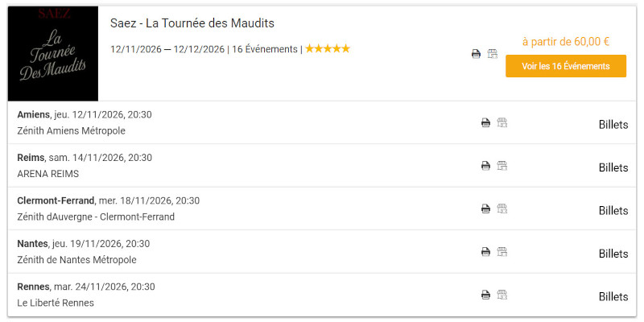Image resolution: width=644 pixels, height=322 pixels.
Task: Click the La Tournée Des Maudits poster thumbnail
Action: pyautogui.click(x=53, y=55)
